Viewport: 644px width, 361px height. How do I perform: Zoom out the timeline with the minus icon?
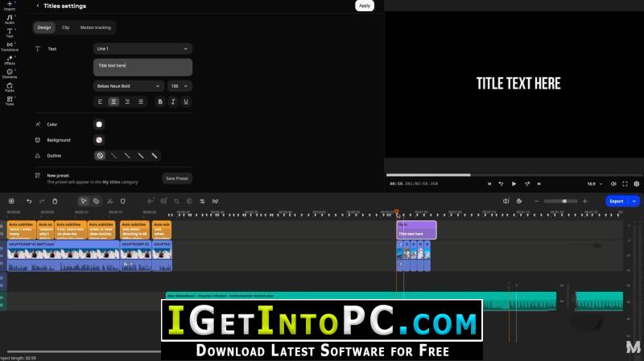click(536, 201)
